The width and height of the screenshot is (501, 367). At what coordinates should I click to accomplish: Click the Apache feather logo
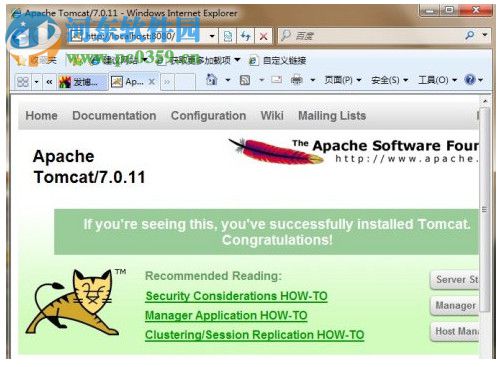(x=276, y=151)
